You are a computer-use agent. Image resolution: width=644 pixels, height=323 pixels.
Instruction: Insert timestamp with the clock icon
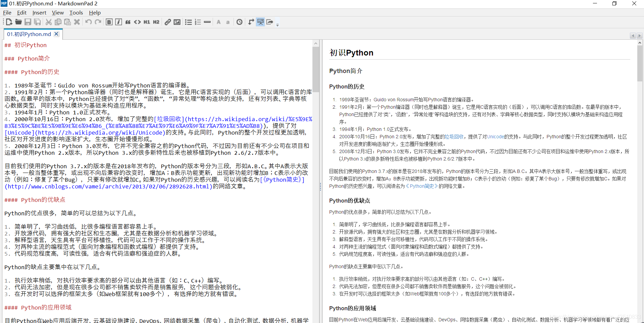coord(240,22)
